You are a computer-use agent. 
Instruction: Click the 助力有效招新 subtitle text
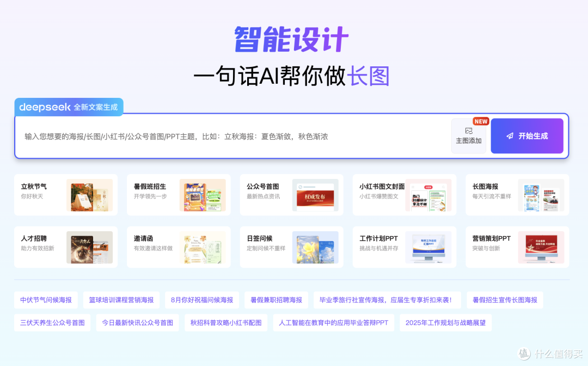point(38,249)
